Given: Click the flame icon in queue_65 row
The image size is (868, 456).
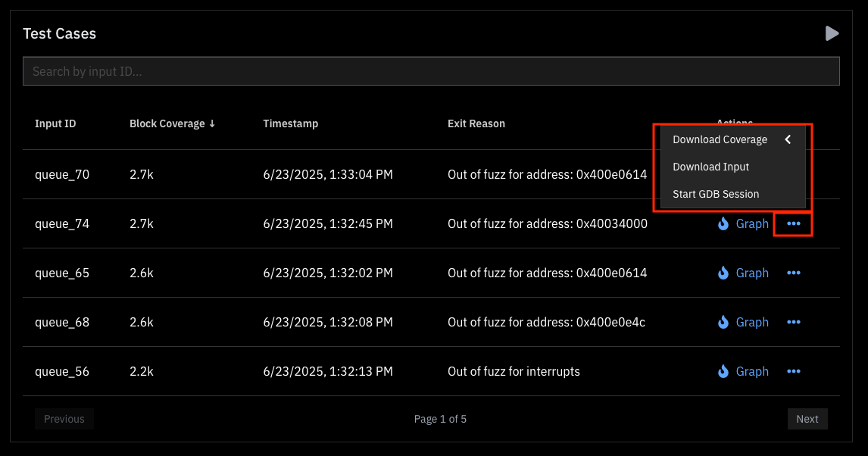Looking at the screenshot, I should click(x=723, y=273).
